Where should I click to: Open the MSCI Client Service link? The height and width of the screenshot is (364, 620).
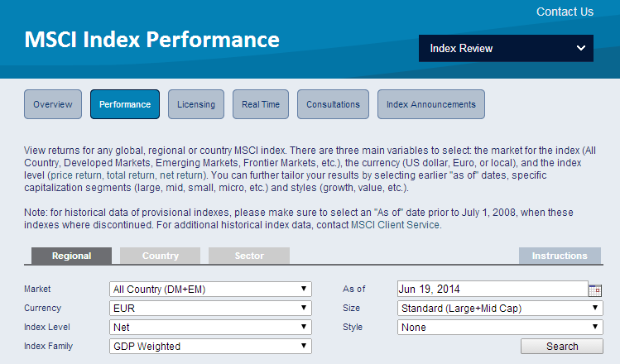click(396, 225)
